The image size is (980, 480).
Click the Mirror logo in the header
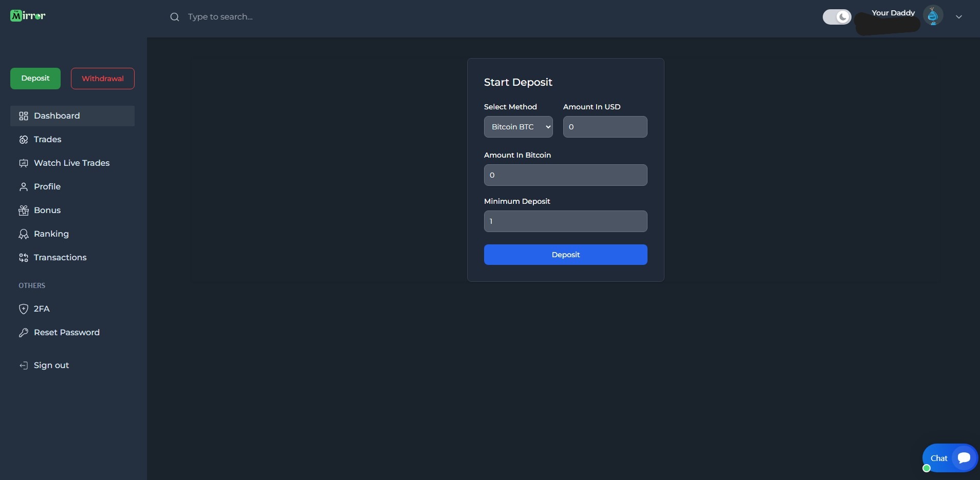click(x=28, y=16)
